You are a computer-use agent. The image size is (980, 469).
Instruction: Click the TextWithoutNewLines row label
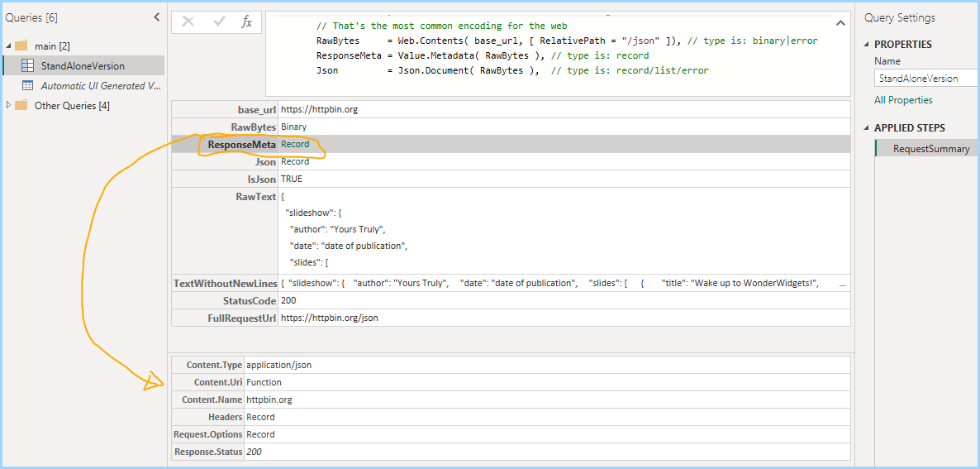point(225,283)
